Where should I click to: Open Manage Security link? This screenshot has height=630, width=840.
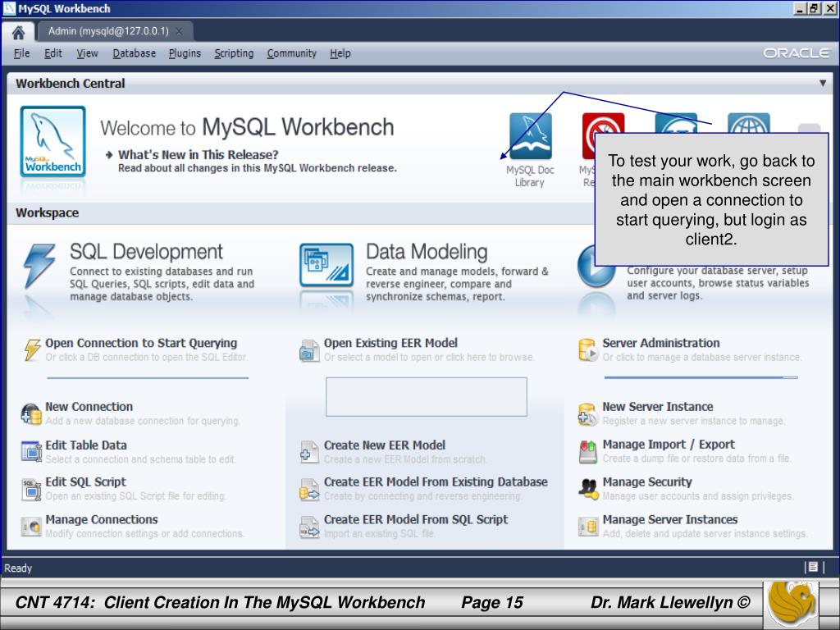click(647, 482)
